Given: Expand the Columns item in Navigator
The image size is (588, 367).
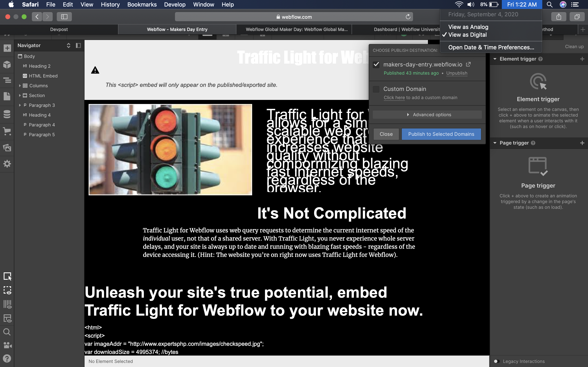Looking at the screenshot, I should click(x=20, y=86).
